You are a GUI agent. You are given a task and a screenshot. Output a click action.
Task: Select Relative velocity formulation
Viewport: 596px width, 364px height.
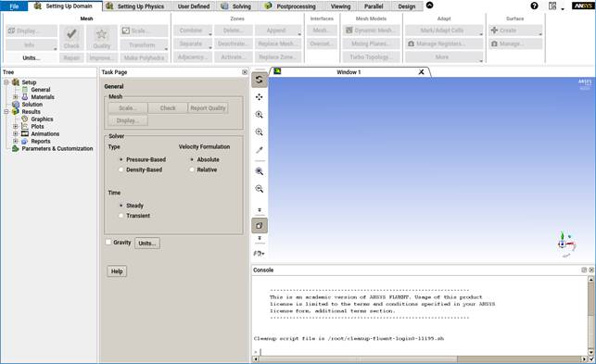pos(192,169)
